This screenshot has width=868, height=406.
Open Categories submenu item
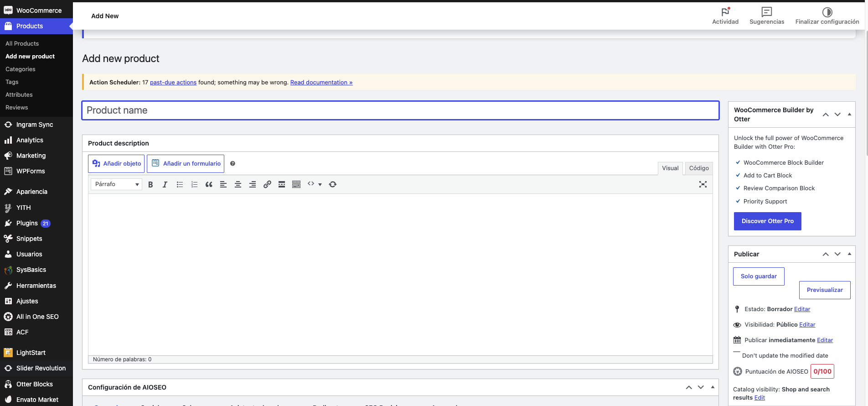coord(21,69)
